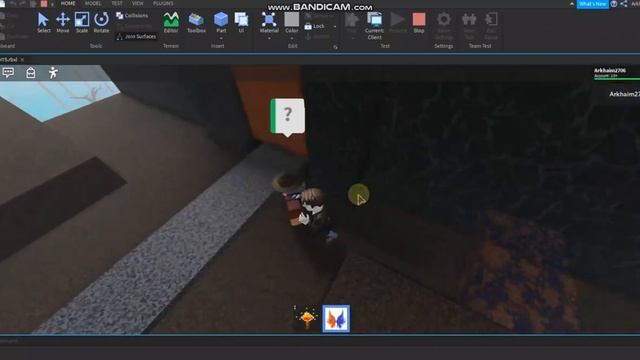Click the Current Client view button

point(374,25)
